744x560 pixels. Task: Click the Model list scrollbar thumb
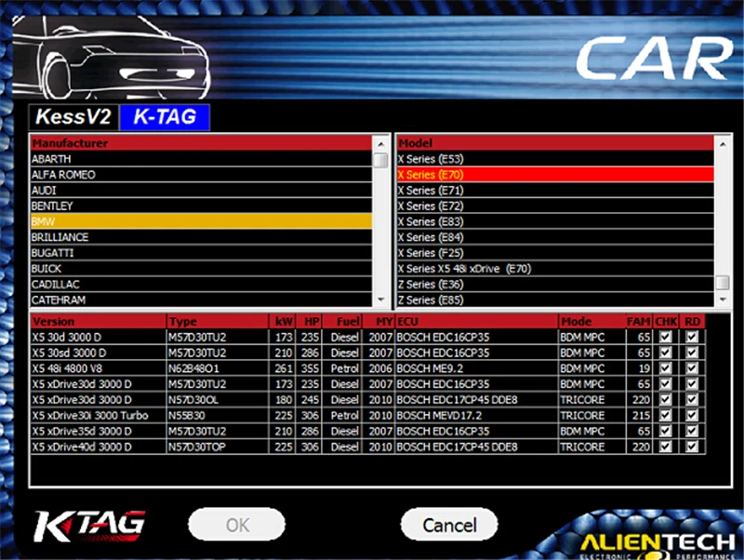(x=723, y=283)
